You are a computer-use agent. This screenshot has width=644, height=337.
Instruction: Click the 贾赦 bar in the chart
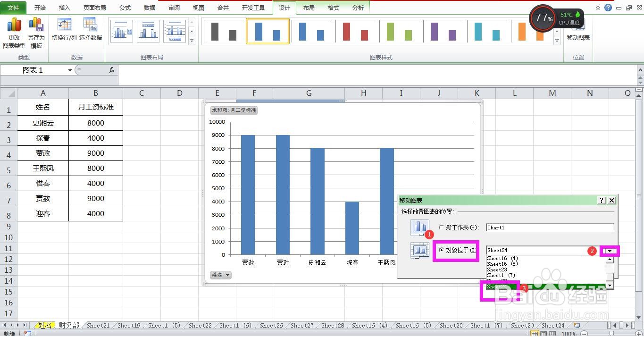click(x=248, y=195)
